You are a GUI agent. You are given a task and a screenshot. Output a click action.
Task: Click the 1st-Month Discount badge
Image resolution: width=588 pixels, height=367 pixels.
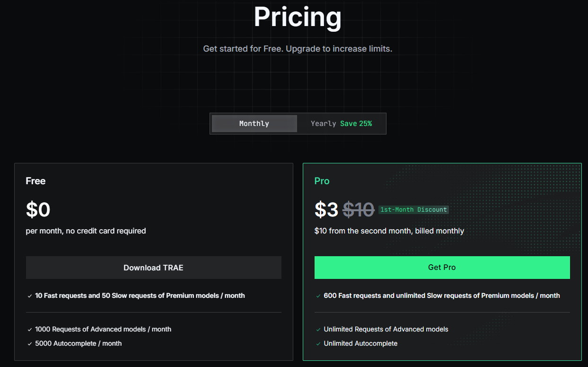click(413, 210)
